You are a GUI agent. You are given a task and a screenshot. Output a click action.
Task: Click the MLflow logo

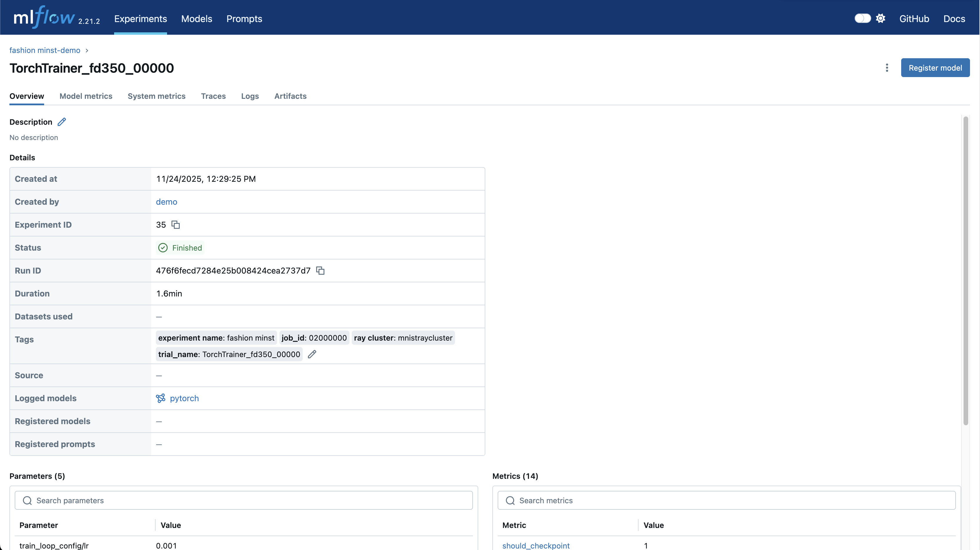44,17
